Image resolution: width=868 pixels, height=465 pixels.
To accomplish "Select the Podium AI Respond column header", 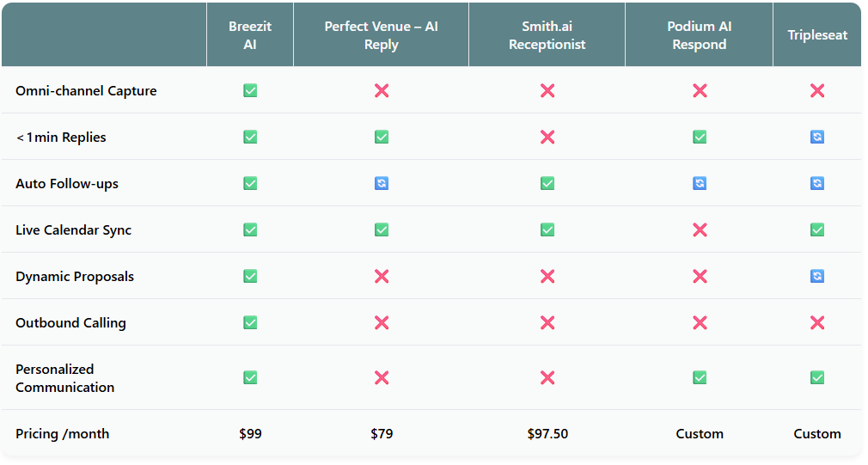I will pos(700,35).
